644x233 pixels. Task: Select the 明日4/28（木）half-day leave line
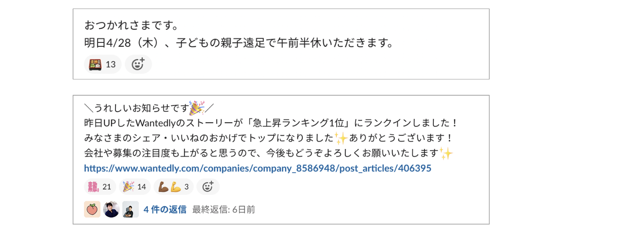point(239,43)
